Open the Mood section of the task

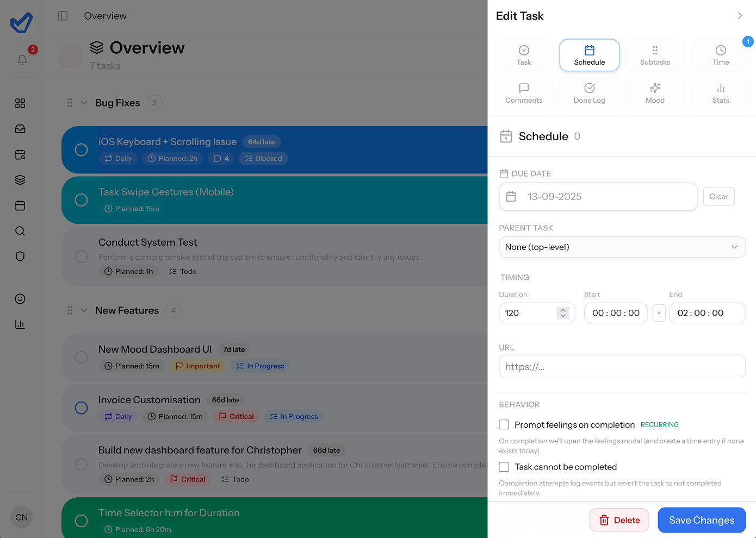tap(655, 93)
